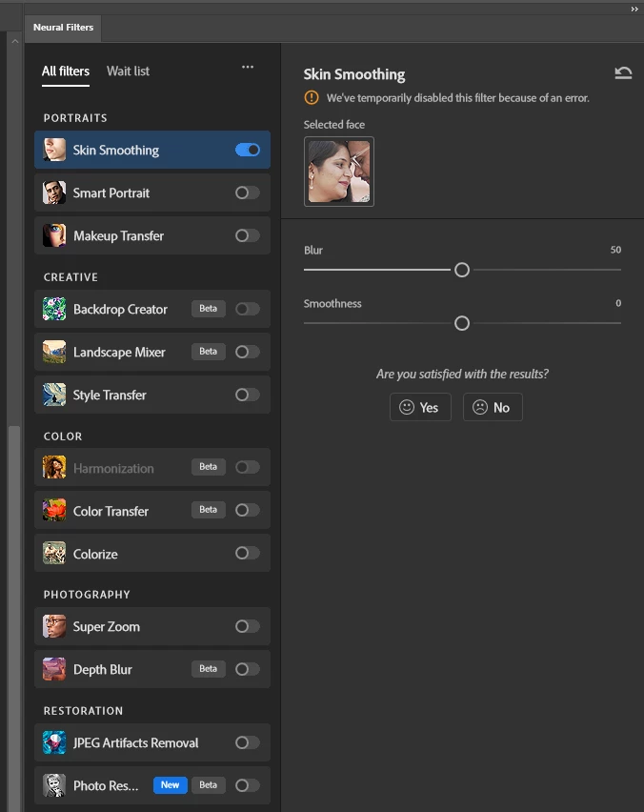
Task: Toggle the Backdrop Creator switch
Action: pos(248,309)
